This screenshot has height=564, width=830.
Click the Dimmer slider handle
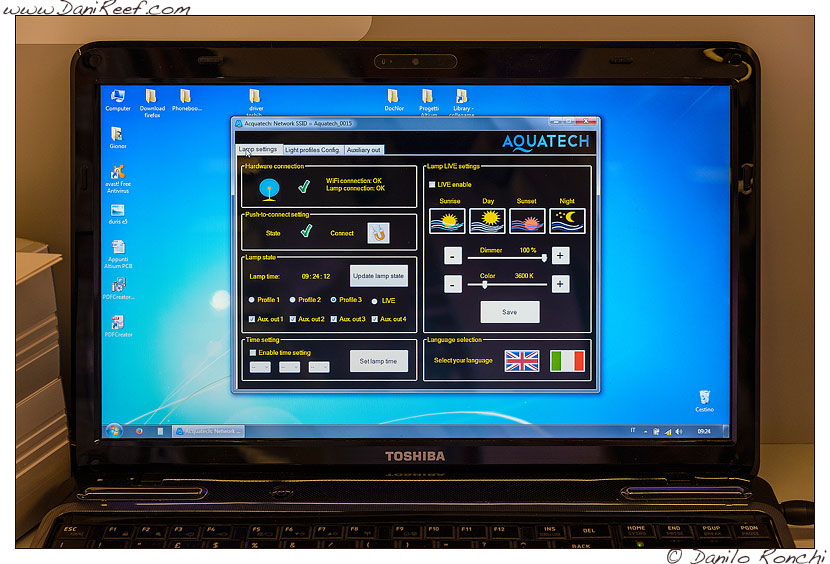click(x=544, y=258)
